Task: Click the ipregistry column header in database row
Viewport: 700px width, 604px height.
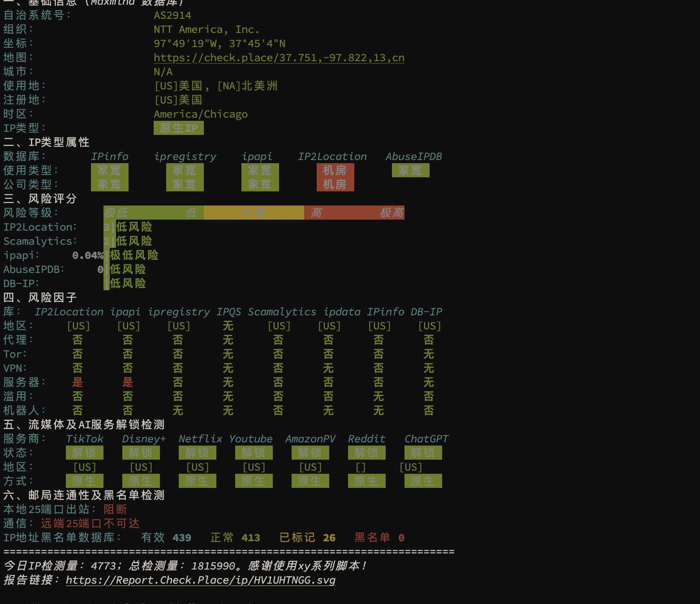Action: click(x=185, y=156)
